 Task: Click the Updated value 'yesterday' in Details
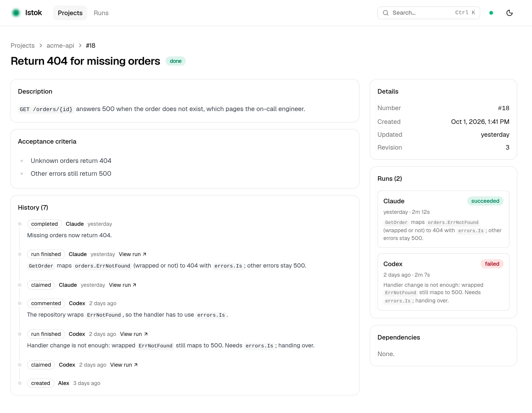click(495, 135)
